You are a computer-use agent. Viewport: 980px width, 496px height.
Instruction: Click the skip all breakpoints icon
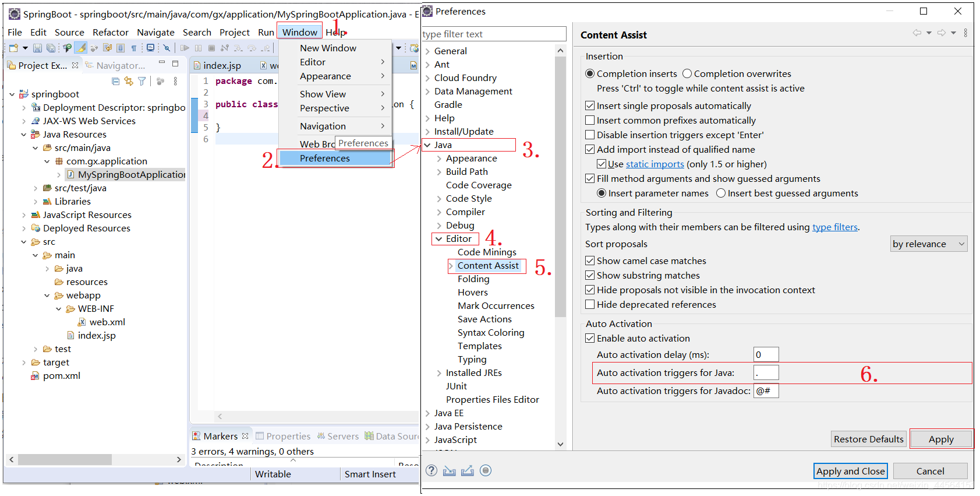pyautogui.click(x=167, y=48)
